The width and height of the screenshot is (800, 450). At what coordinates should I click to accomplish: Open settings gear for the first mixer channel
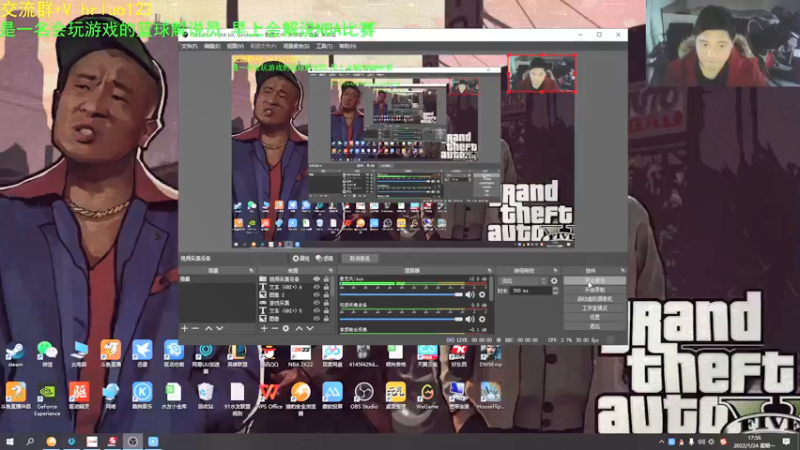[482, 294]
